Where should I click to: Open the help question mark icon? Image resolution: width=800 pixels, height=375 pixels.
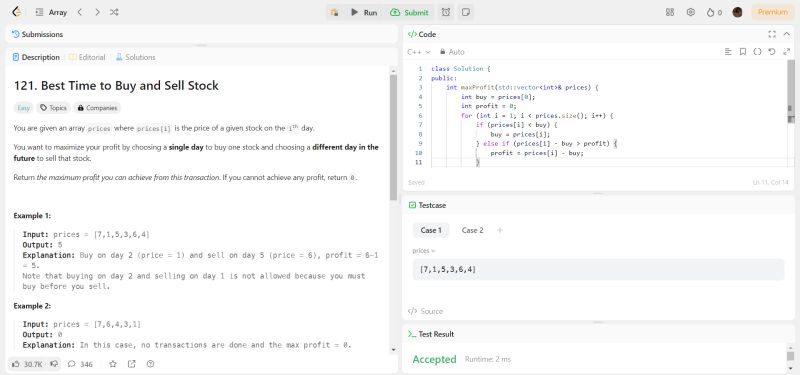click(150, 364)
